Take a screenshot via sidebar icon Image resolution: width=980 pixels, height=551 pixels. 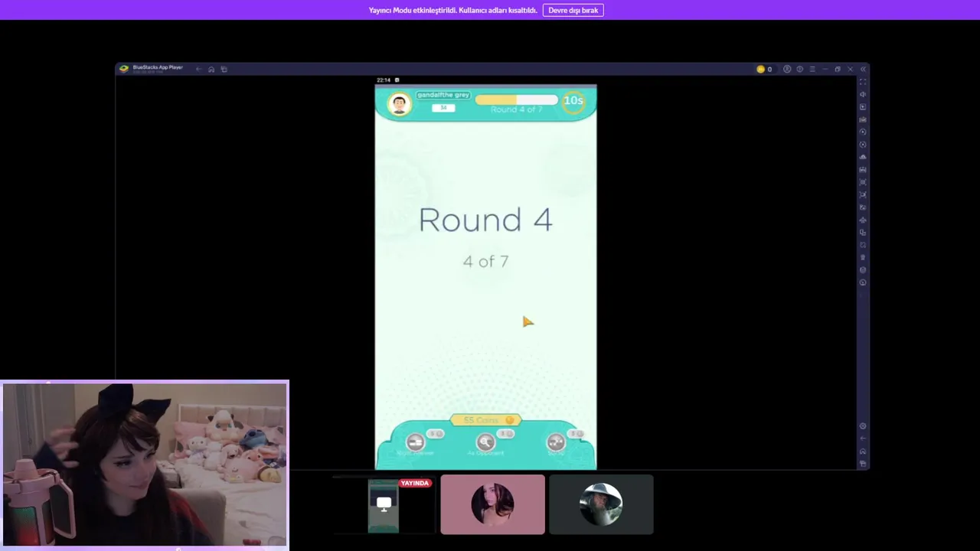863,182
